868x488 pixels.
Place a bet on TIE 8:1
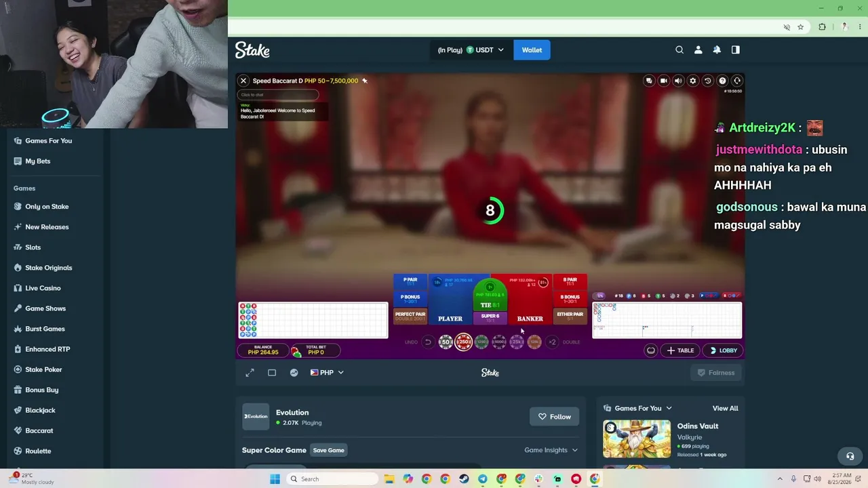tap(490, 296)
